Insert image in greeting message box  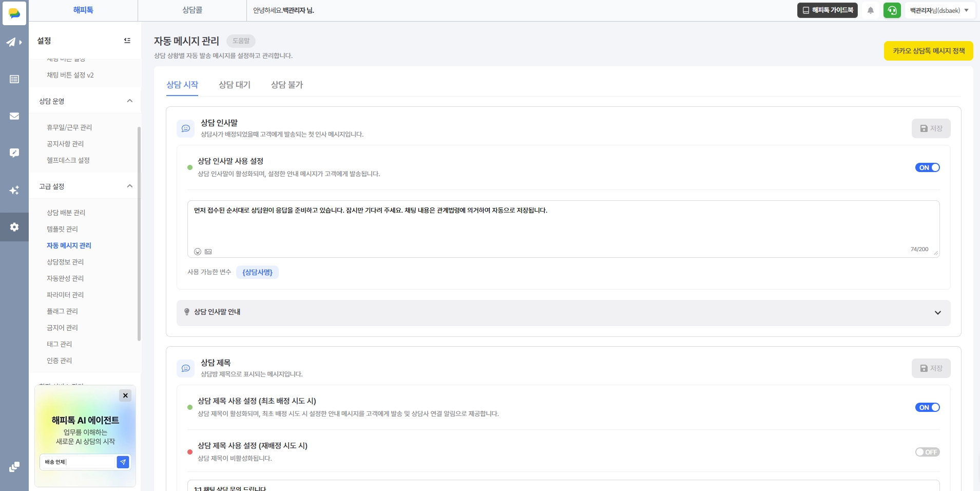[208, 252]
